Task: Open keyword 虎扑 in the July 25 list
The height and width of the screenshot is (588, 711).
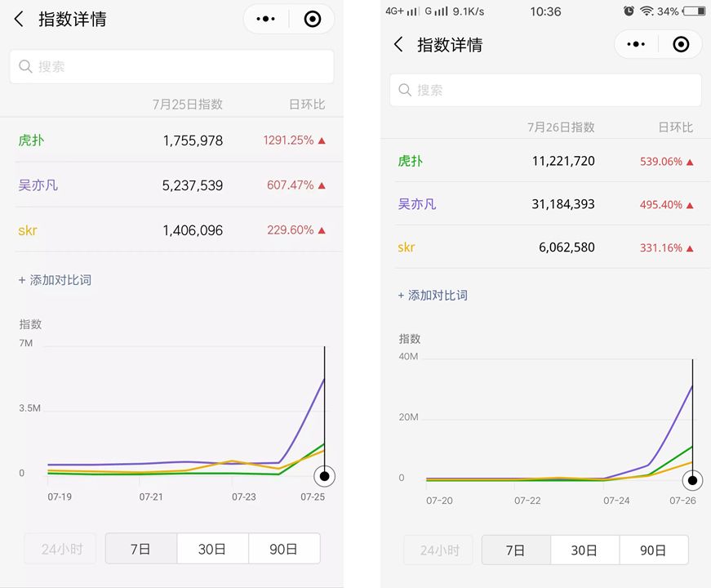Action: point(31,140)
